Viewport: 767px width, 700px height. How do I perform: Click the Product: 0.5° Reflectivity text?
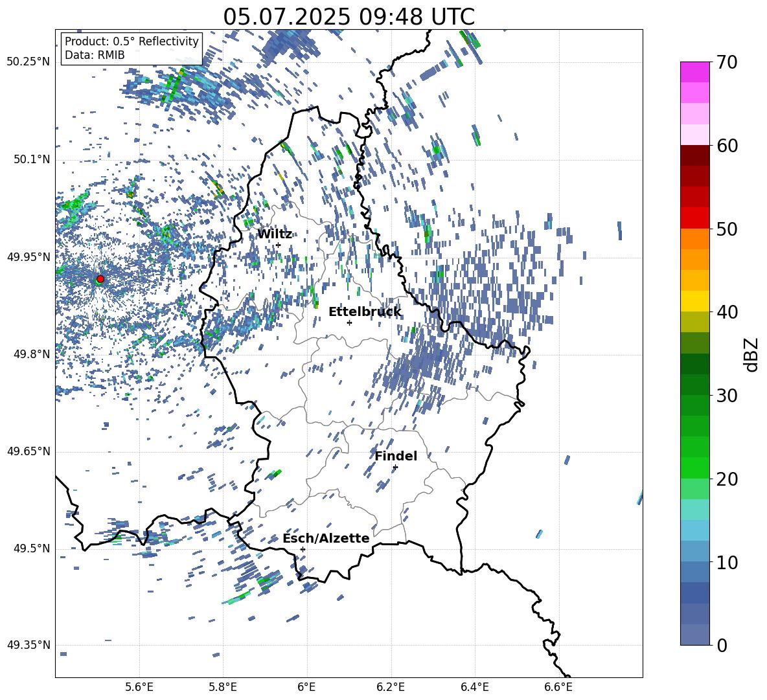tap(132, 41)
